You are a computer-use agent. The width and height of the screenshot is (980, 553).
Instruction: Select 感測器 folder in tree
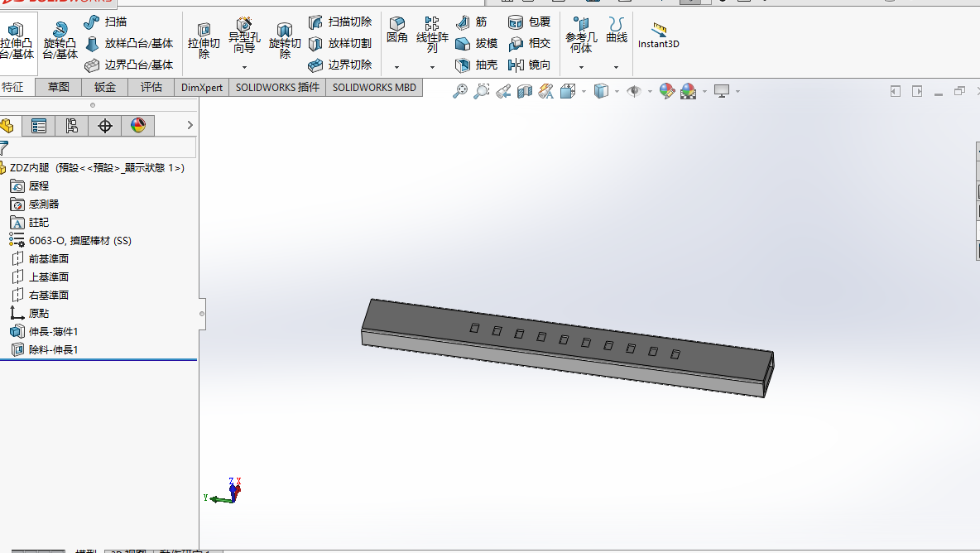(x=35, y=204)
